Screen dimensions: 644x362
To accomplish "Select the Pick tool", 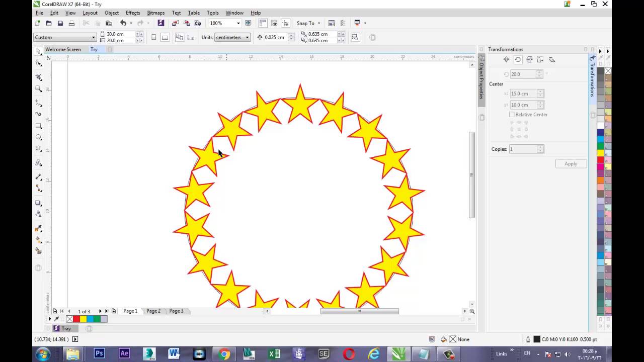I will pyautogui.click(x=39, y=51).
